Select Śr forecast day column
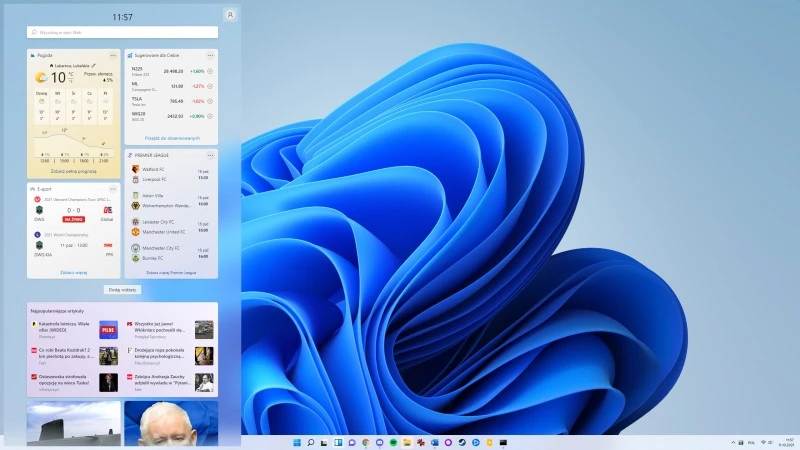This screenshot has height=450, width=800. click(73, 107)
